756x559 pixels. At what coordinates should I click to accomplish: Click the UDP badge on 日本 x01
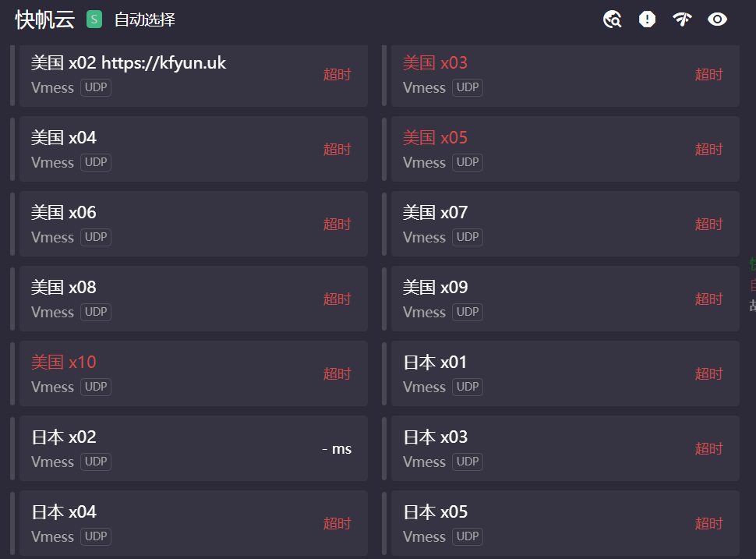(468, 387)
